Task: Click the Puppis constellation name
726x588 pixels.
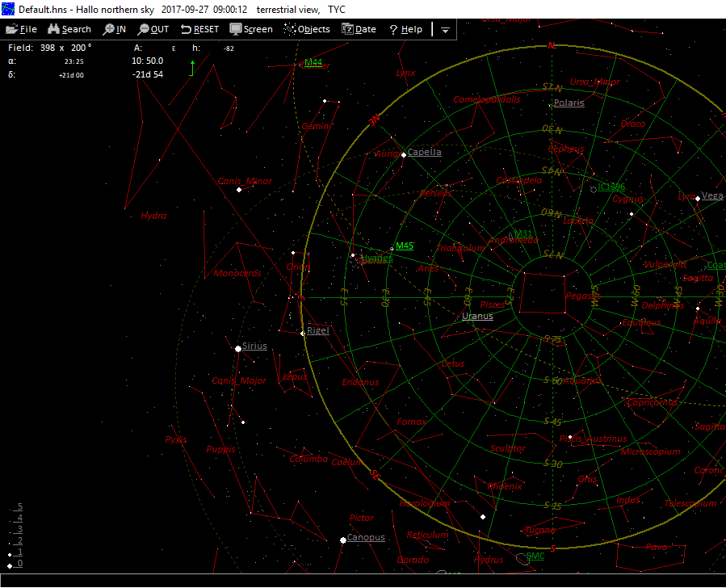Action: click(220, 450)
